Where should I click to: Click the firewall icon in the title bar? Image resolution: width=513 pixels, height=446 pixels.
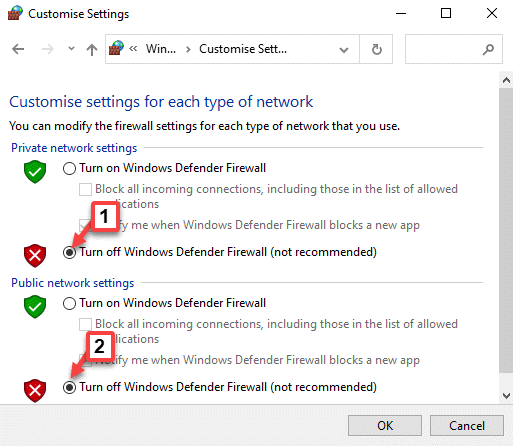(x=15, y=13)
